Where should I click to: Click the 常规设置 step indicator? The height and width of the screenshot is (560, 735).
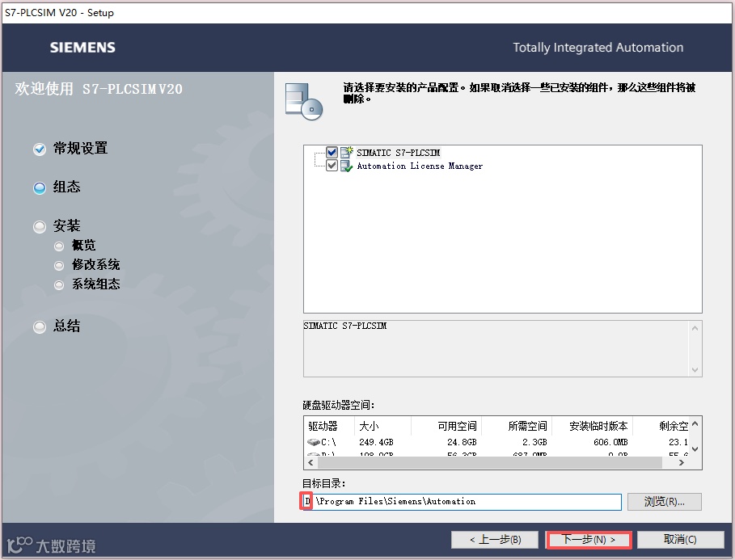click(x=40, y=149)
